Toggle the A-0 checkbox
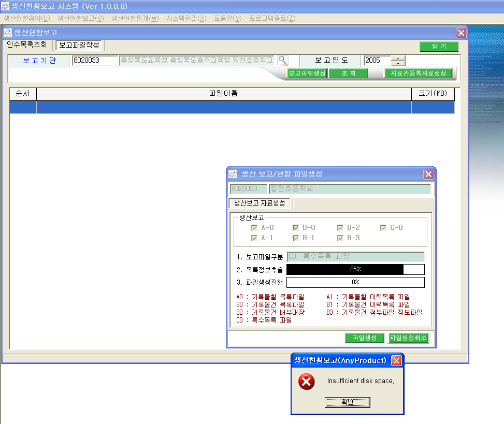The image size is (504, 424). [x=254, y=228]
